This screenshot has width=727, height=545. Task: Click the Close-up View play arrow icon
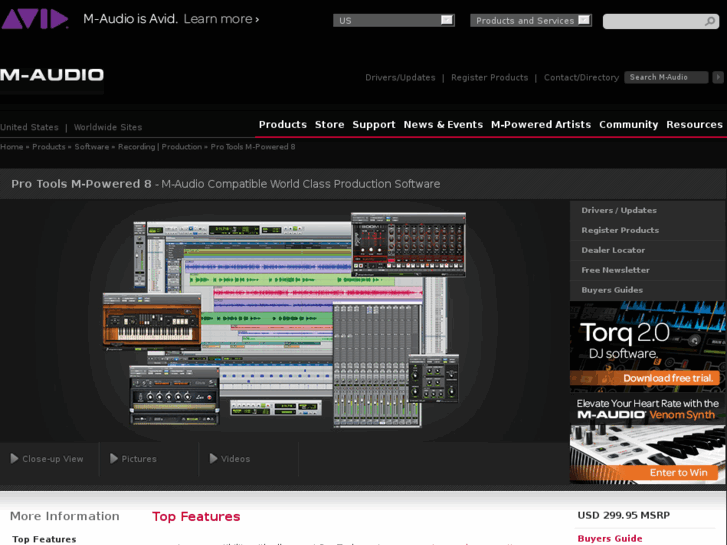point(14,459)
